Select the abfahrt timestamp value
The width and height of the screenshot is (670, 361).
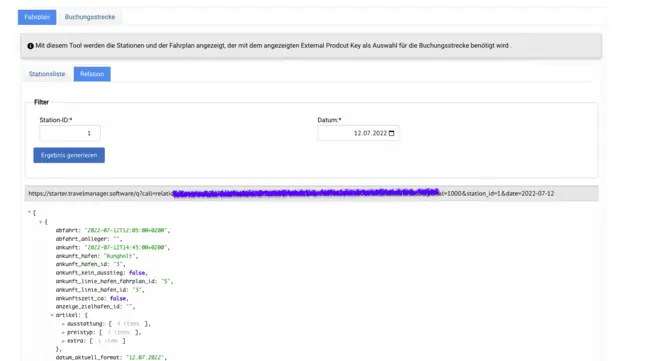pyautogui.click(x=126, y=230)
